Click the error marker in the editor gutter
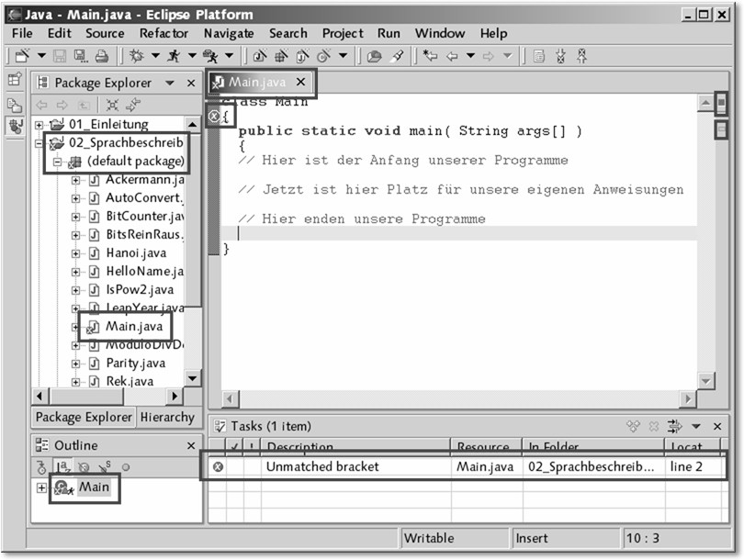This screenshot has width=744, height=560. 214,117
